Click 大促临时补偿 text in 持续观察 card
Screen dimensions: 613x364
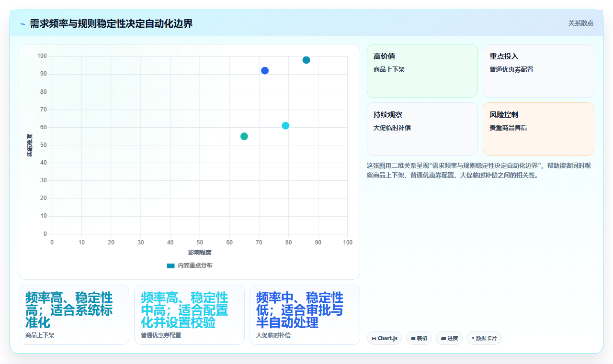coord(392,128)
